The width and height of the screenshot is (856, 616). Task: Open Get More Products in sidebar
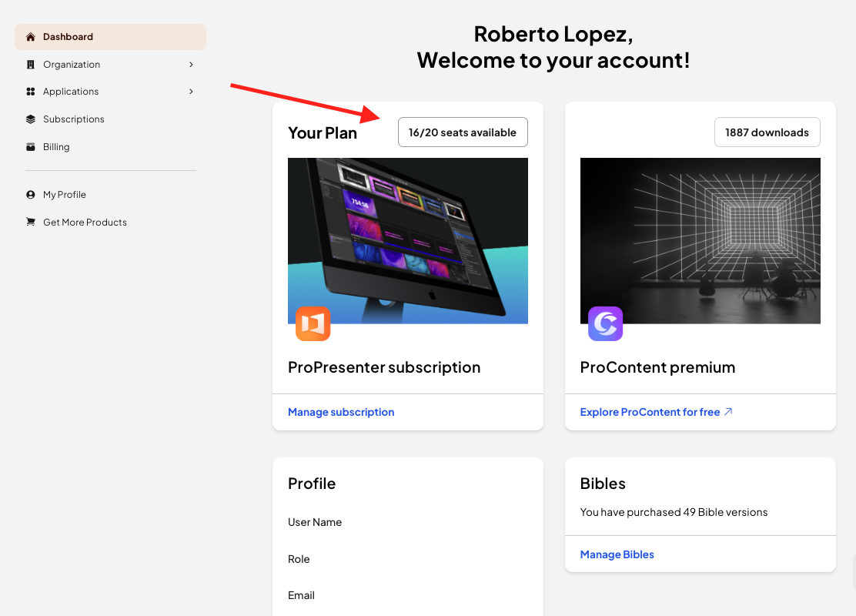pos(110,222)
